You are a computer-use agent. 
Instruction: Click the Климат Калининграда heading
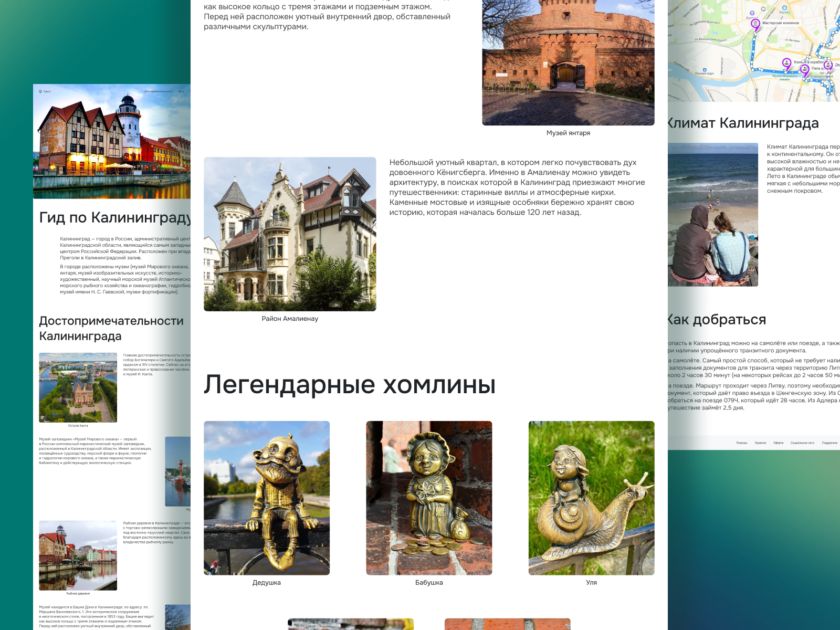pos(743,123)
